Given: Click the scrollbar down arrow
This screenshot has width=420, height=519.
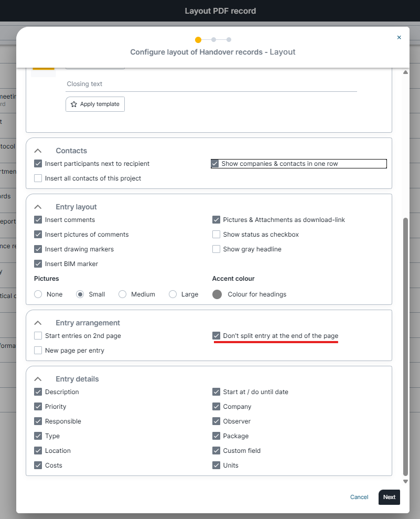Looking at the screenshot, I should (405, 481).
